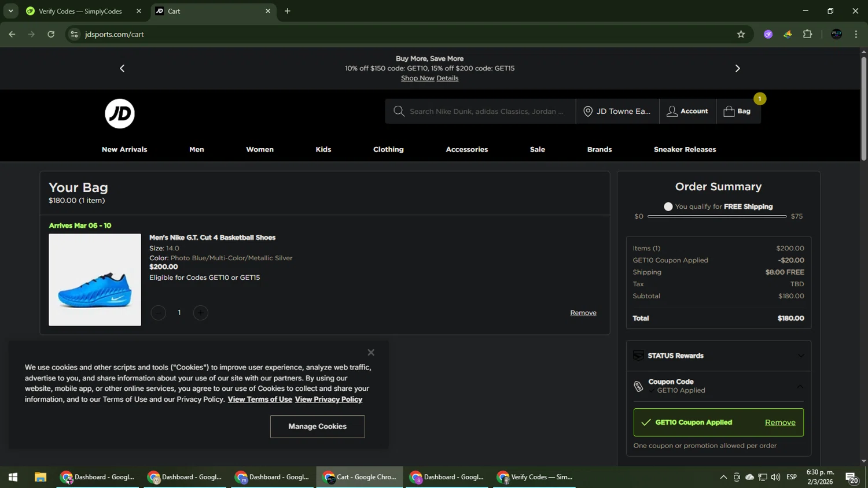Click Men's Nike G.T. Cut 4 title

click(212, 238)
